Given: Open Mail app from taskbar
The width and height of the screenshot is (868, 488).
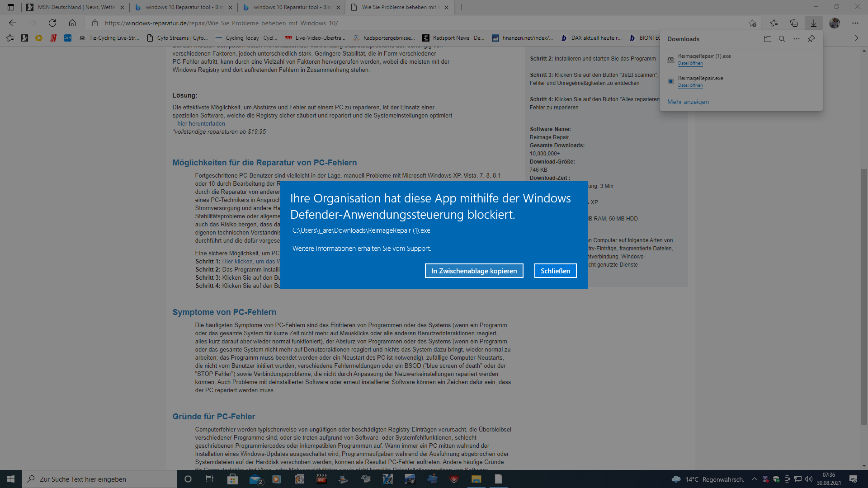Looking at the screenshot, I should pyautogui.click(x=255, y=479).
